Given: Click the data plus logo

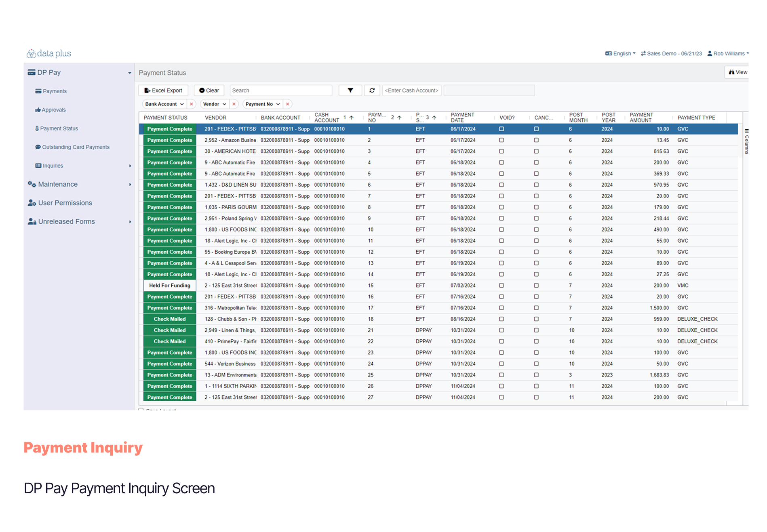Looking at the screenshot, I should (x=48, y=53).
